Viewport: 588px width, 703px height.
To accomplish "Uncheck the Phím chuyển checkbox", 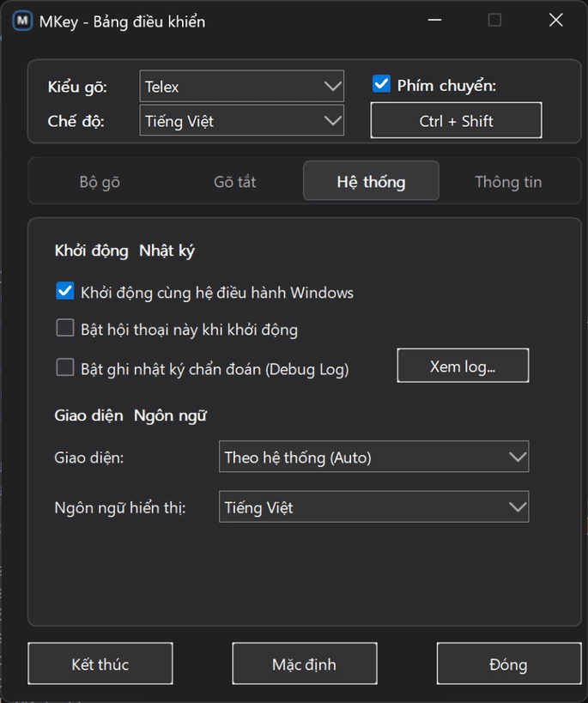I will click(x=381, y=84).
